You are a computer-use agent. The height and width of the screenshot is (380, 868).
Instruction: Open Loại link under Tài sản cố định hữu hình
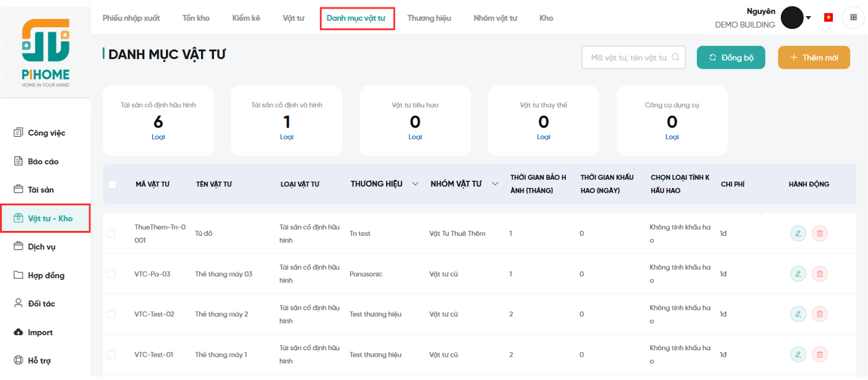[158, 137]
